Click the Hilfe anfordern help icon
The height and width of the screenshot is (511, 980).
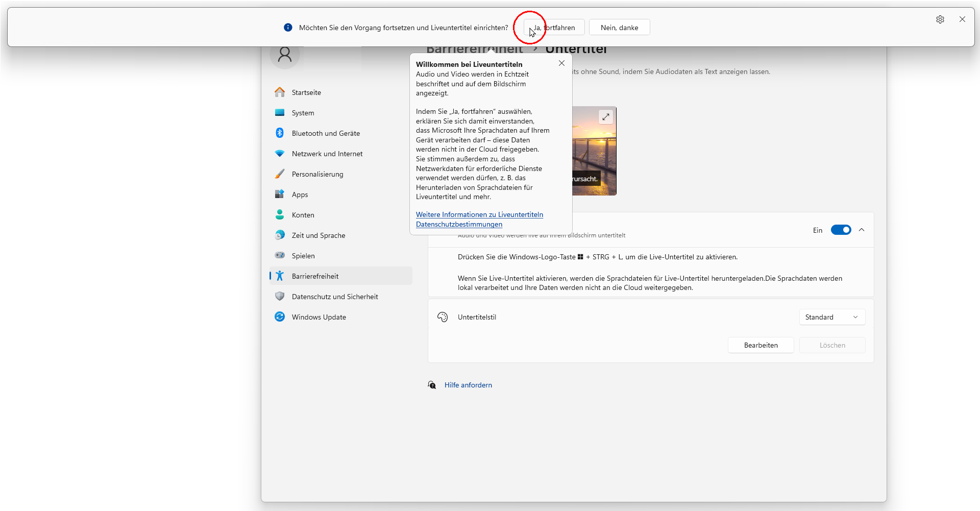click(432, 385)
